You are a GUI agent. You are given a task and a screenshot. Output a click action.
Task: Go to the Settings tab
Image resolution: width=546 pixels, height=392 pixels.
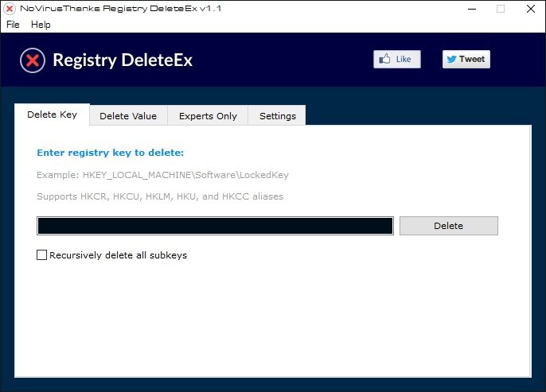click(278, 116)
